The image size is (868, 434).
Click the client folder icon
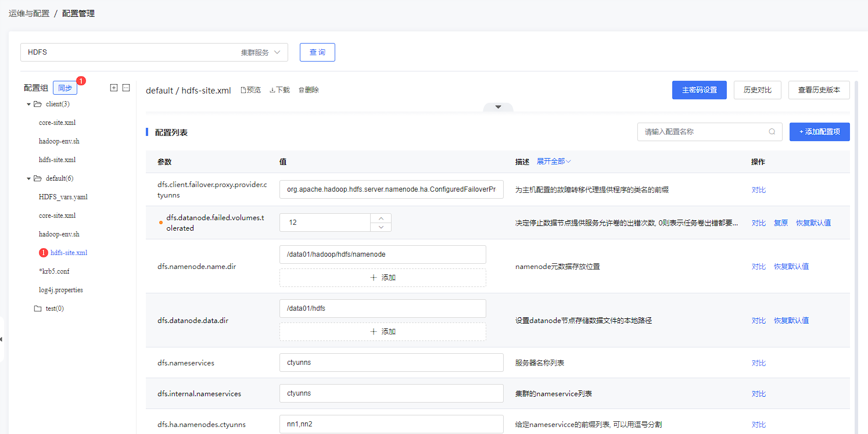coord(37,104)
